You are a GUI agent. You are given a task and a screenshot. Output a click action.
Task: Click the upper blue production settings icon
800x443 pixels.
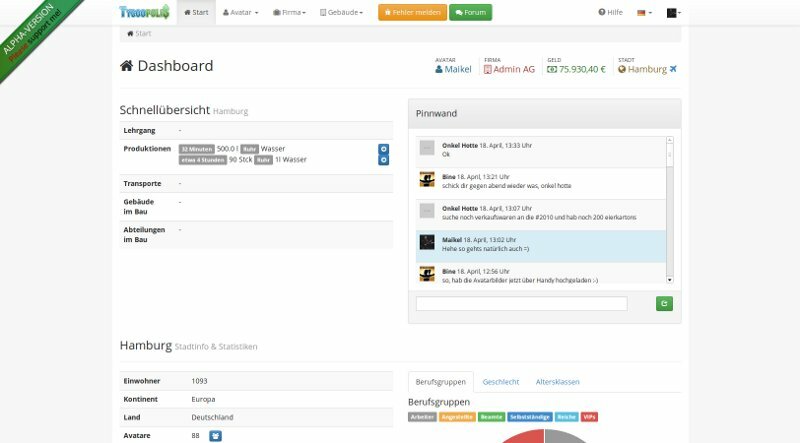383,149
